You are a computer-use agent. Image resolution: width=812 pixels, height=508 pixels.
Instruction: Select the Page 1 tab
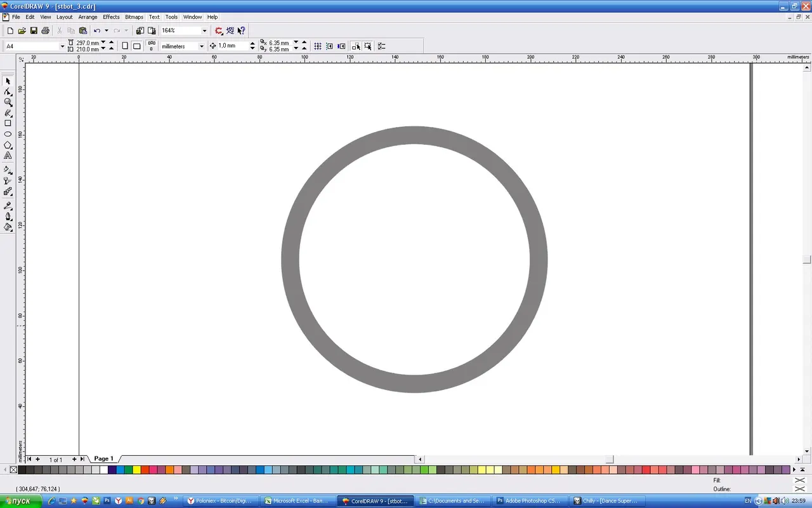[103, 458]
